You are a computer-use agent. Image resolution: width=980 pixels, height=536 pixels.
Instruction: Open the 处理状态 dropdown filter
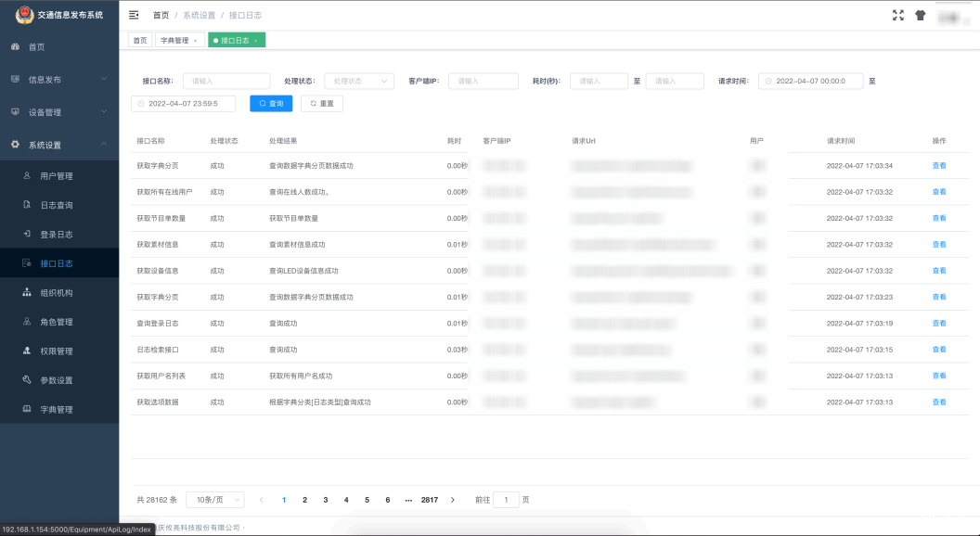pos(358,81)
